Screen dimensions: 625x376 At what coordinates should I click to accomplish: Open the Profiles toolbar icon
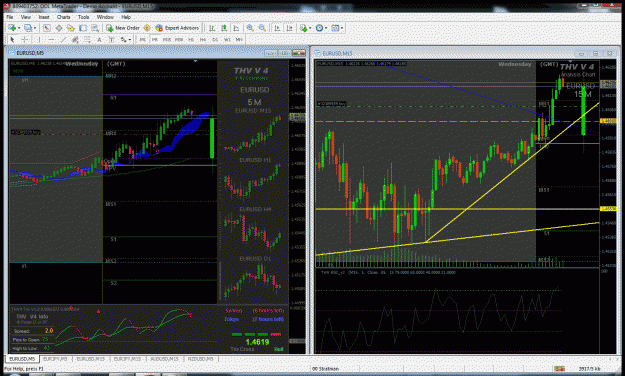[28, 28]
